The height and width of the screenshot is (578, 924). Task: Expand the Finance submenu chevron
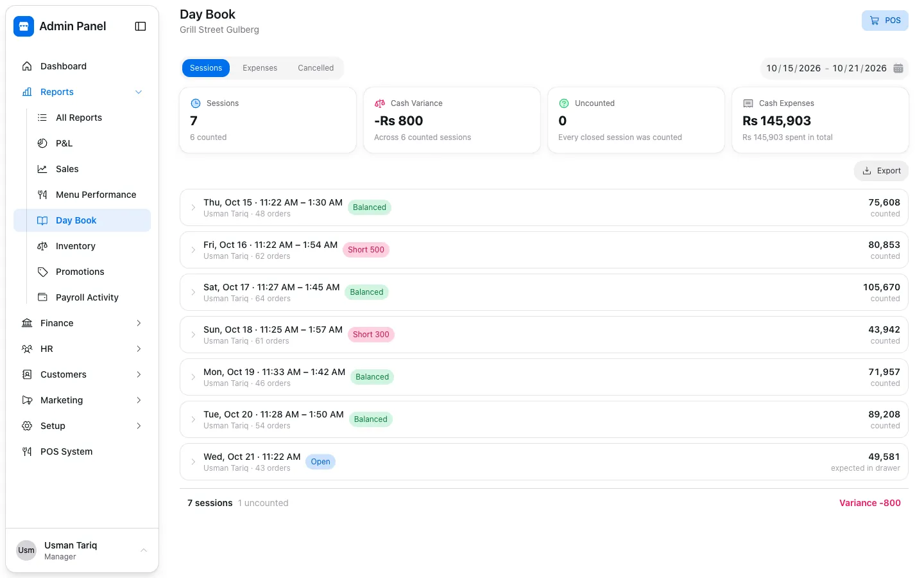click(x=139, y=323)
